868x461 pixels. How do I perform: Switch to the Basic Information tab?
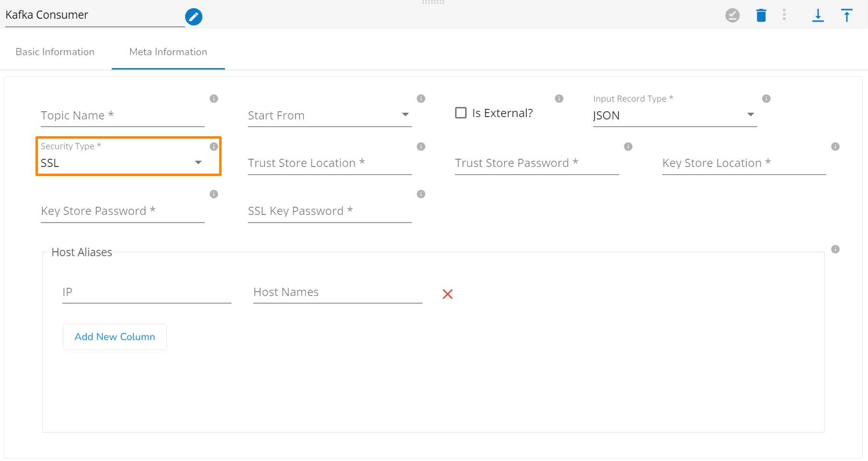[55, 52]
